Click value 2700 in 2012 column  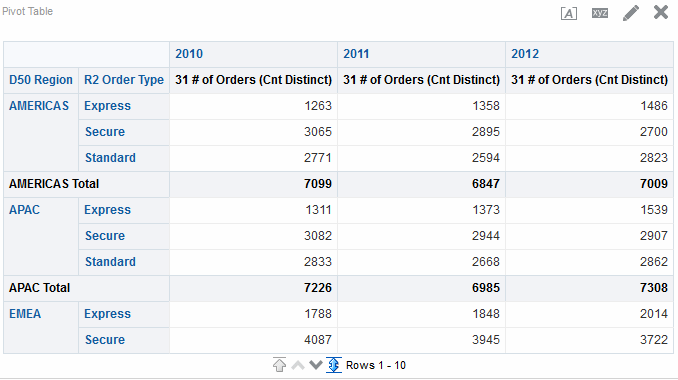point(654,132)
